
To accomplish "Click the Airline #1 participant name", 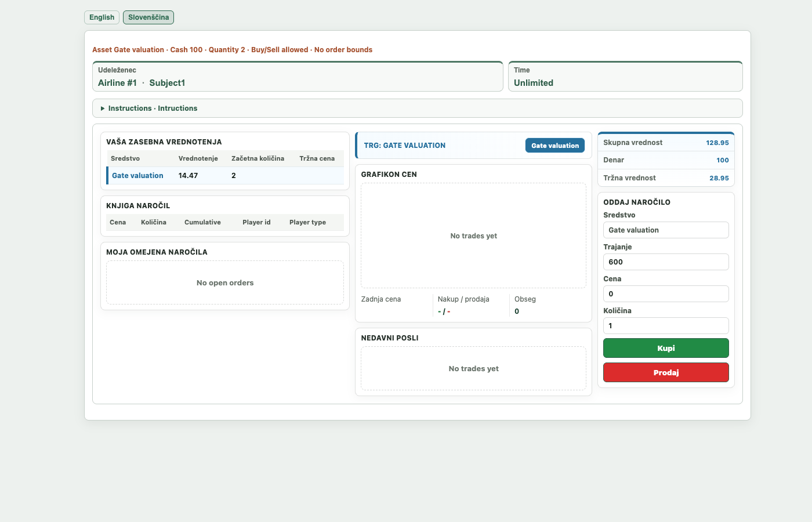I will pyautogui.click(x=117, y=83).
